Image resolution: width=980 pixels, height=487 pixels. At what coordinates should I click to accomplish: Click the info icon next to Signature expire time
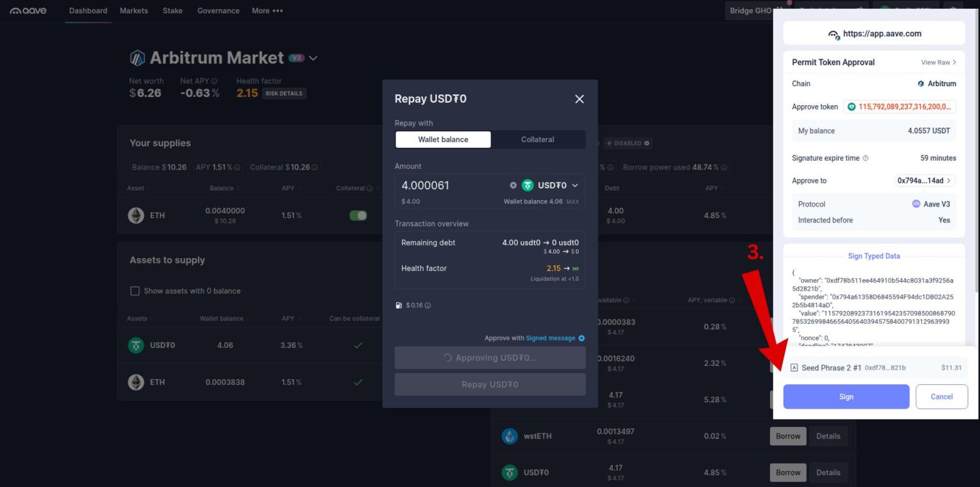(866, 158)
